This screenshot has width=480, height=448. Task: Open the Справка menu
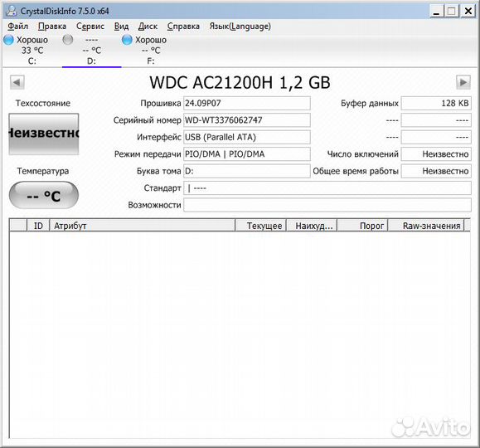[183, 27]
